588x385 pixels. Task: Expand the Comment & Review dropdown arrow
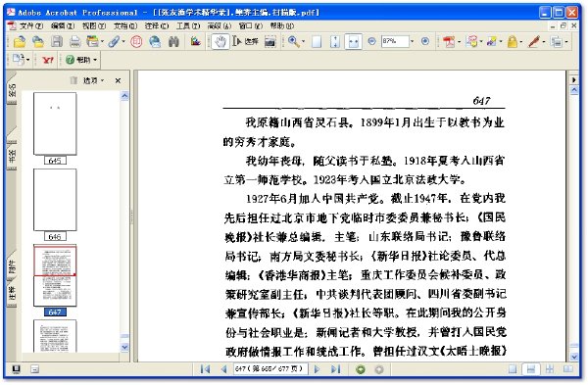481,41
